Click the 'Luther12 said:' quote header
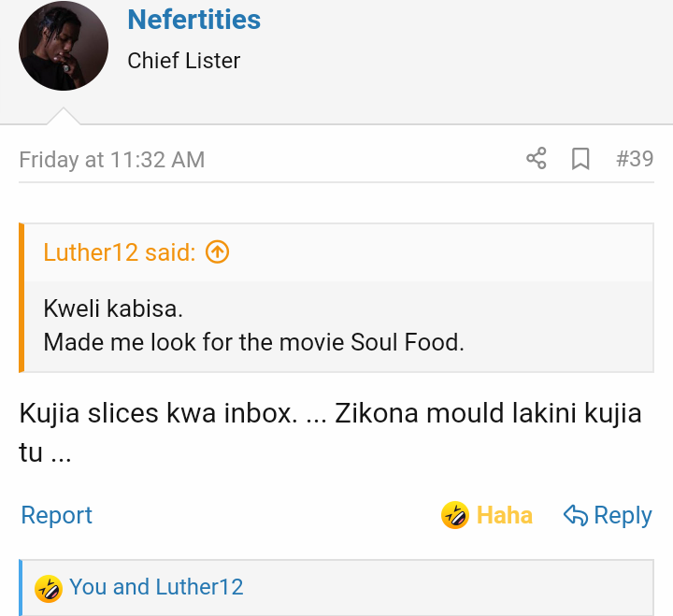Screen dimensions: 673x616 click(120, 252)
